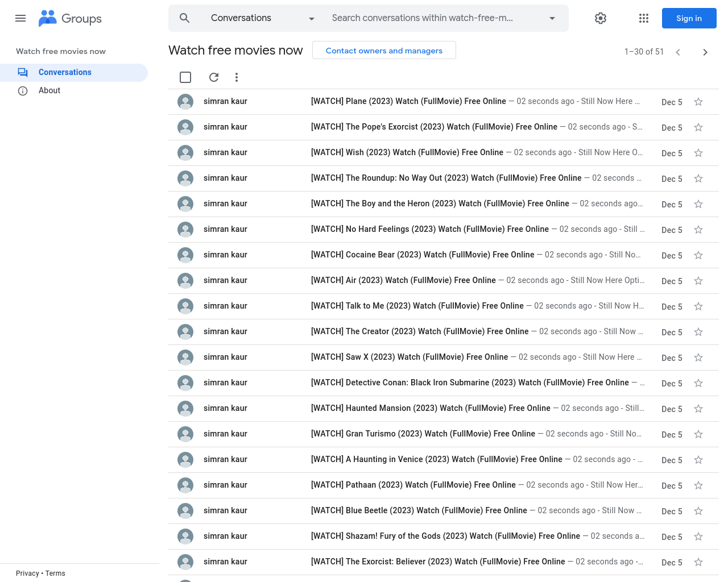728x582 pixels.
Task: Go to next page of conversations
Action: coord(705,52)
